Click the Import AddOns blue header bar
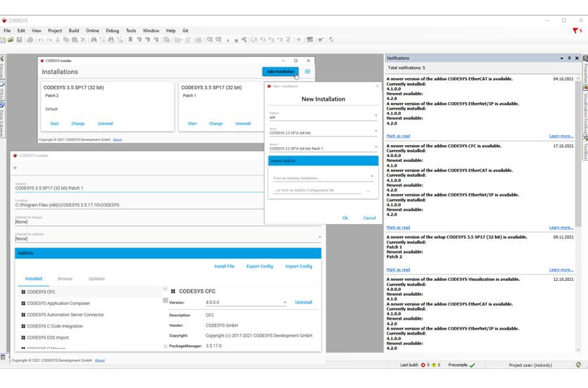 pos(323,161)
